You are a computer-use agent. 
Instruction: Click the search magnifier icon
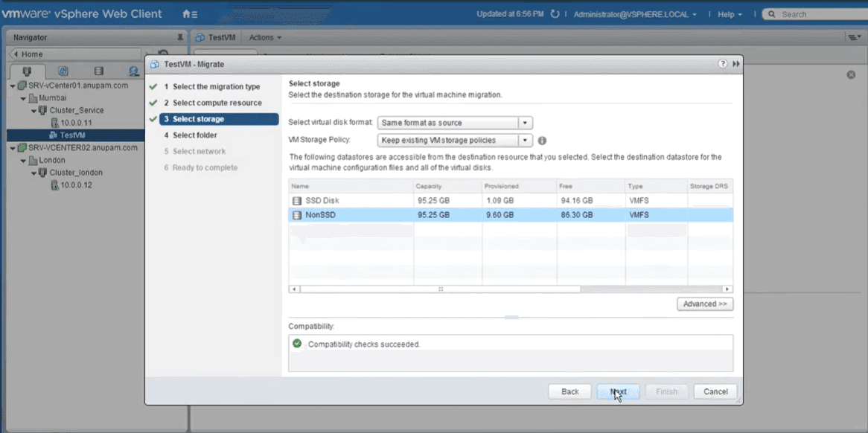tap(771, 14)
